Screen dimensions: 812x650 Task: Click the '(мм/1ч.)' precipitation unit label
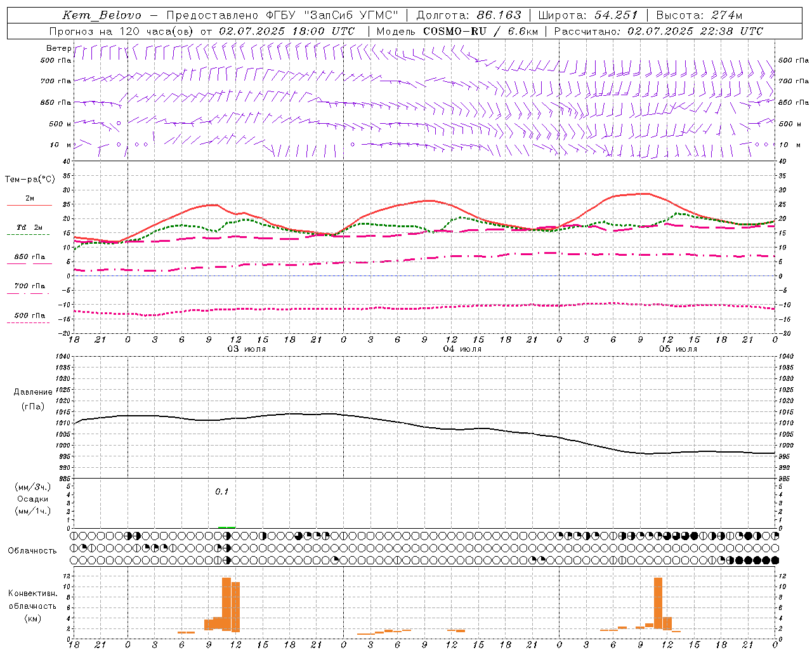pos(32,511)
